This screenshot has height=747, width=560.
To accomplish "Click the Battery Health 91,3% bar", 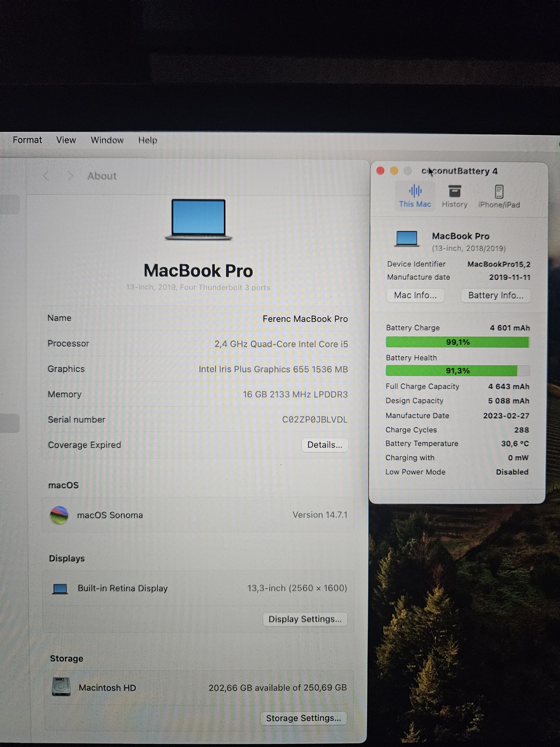I will [457, 371].
